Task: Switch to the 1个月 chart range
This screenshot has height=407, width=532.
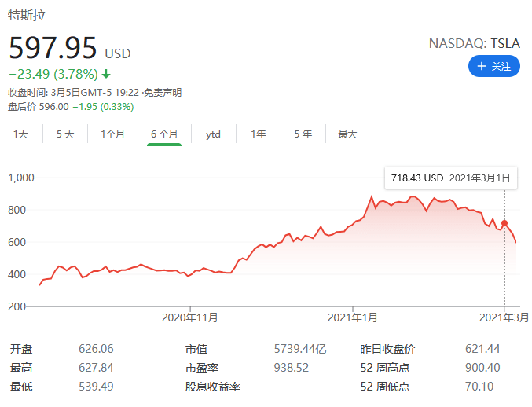Action: 112,134
